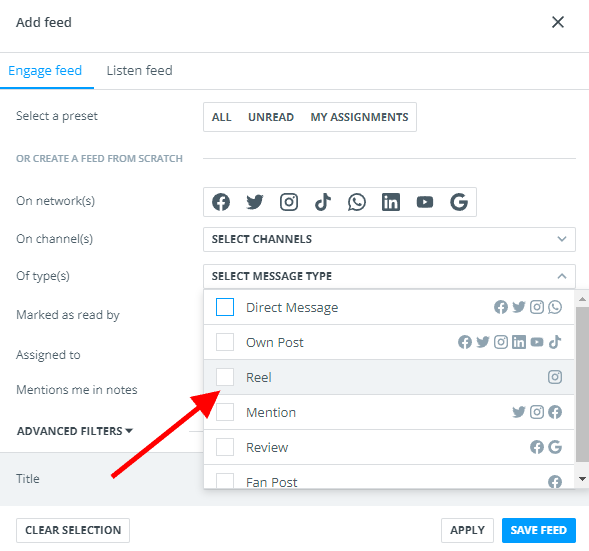Select the WhatsApp network icon
The image size is (589, 551).
356,202
